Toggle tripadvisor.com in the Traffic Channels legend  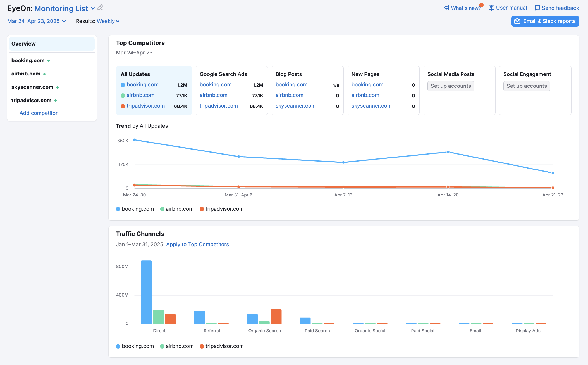click(x=222, y=346)
